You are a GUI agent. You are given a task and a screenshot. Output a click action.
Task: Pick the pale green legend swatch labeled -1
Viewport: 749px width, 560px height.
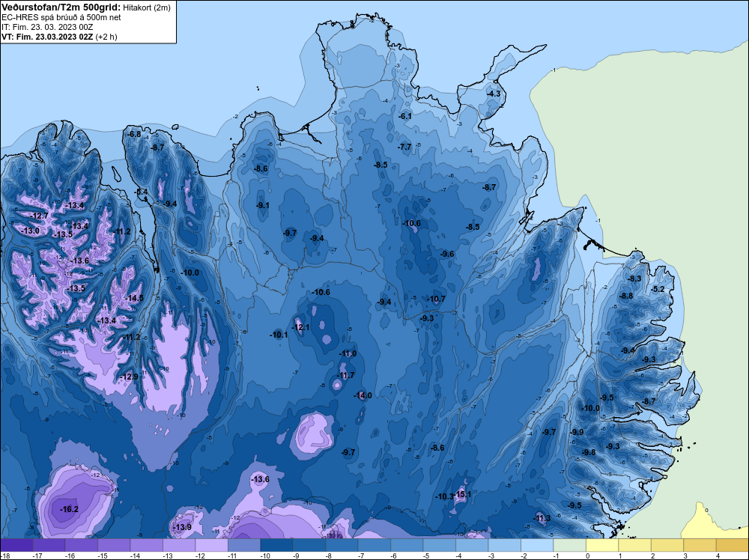(x=569, y=545)
